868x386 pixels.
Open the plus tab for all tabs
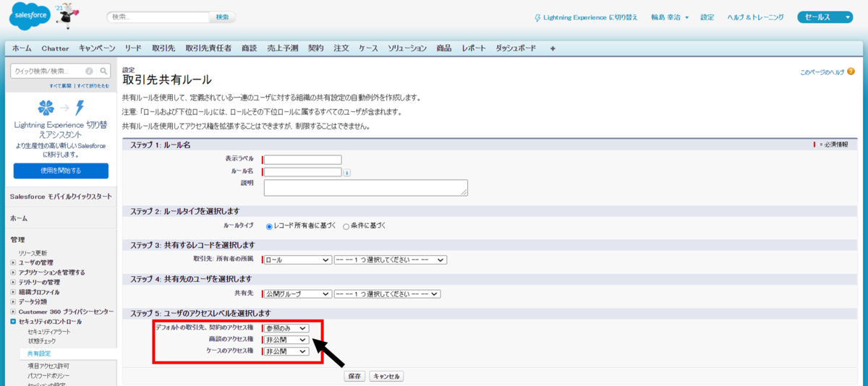(x=553, y=48)
